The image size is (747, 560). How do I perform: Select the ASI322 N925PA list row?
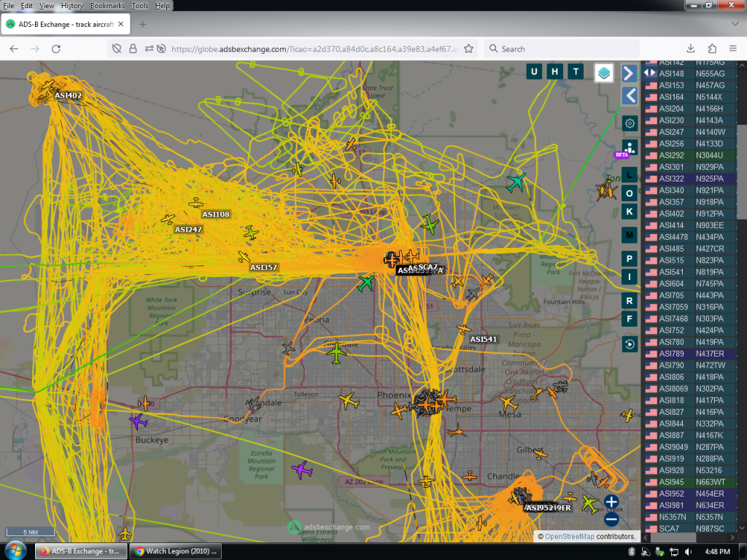point(690,179)
